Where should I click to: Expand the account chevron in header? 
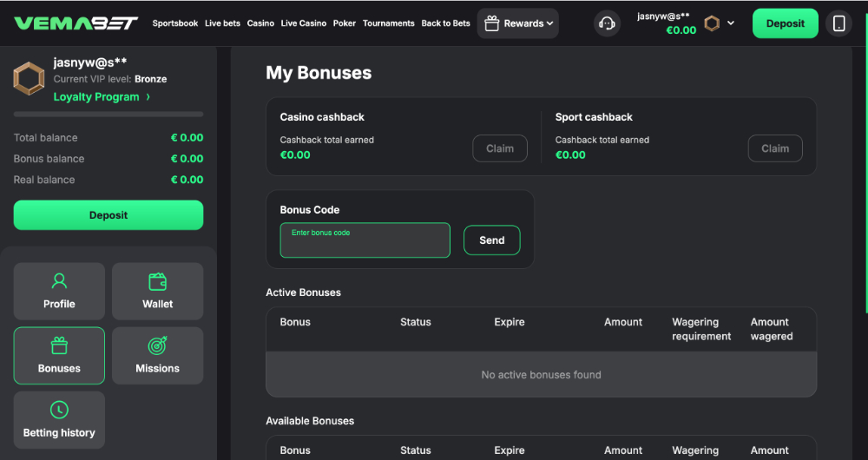coord(731,23)
